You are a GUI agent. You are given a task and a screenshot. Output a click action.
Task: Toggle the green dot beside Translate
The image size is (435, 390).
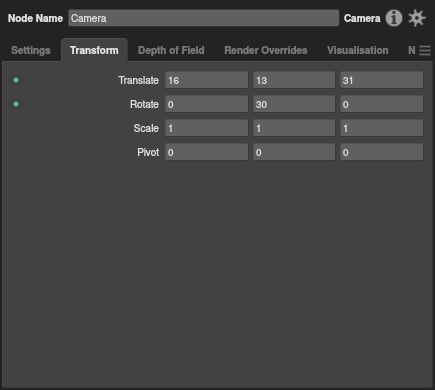16,80
